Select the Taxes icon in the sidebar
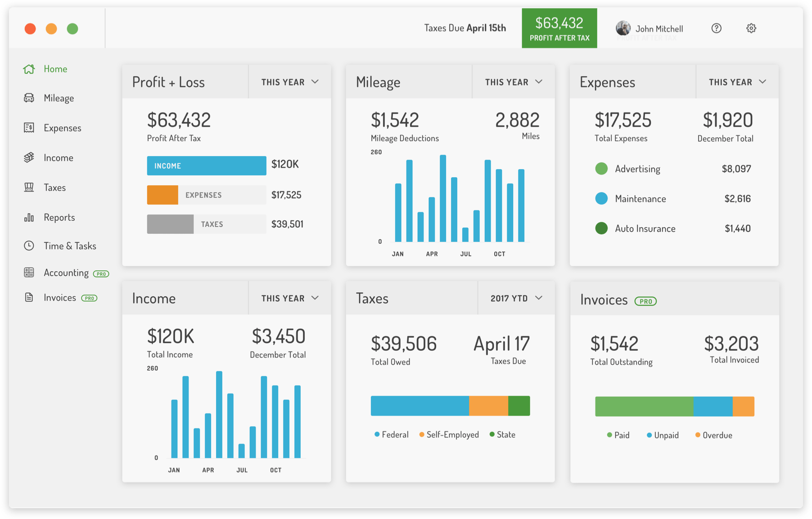 click(x=29, y=187)
